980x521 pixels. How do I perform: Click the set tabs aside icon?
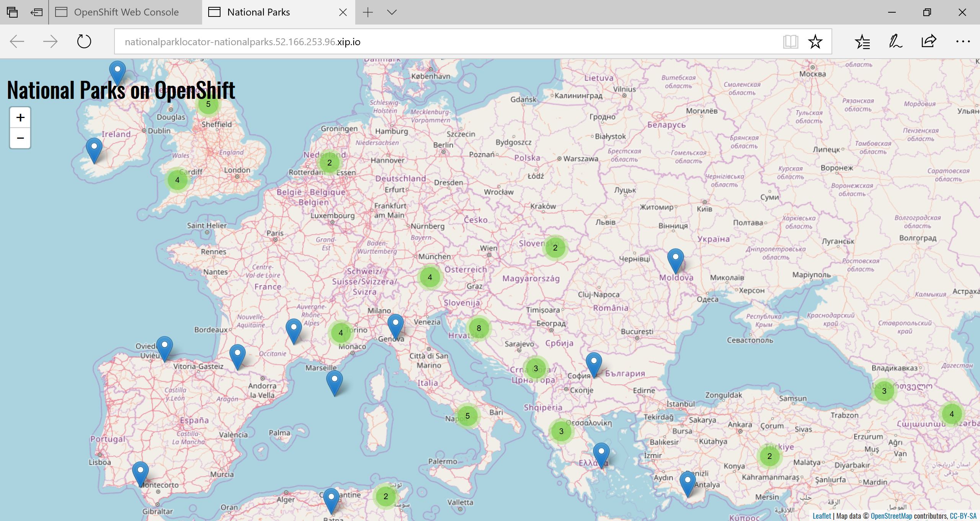pos(36,12)
